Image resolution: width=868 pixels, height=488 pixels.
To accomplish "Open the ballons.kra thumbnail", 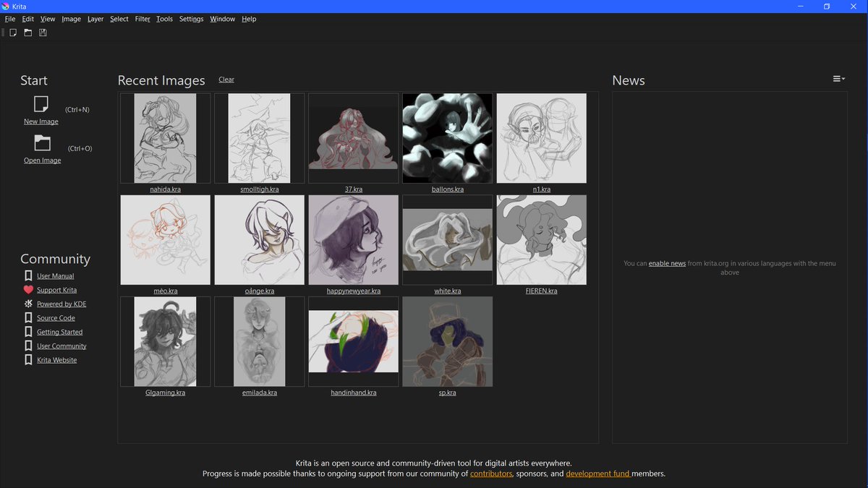I will [x=447, y=138].
